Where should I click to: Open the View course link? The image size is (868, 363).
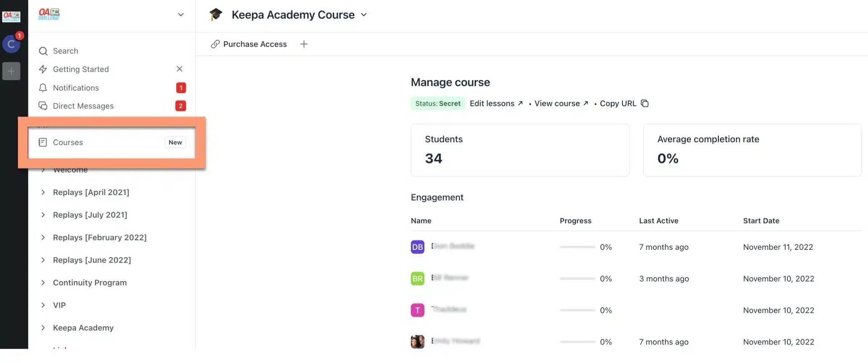tap(561, 104)
